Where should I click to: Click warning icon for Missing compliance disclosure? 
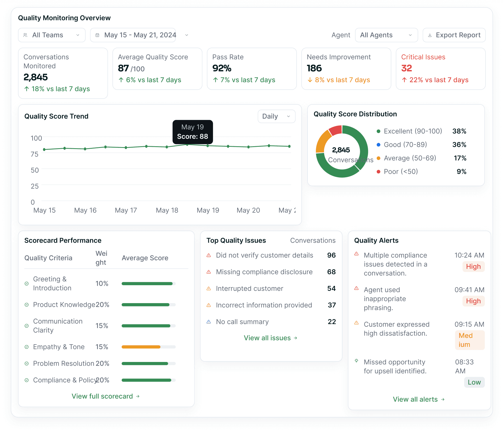(x=209, y=272)
